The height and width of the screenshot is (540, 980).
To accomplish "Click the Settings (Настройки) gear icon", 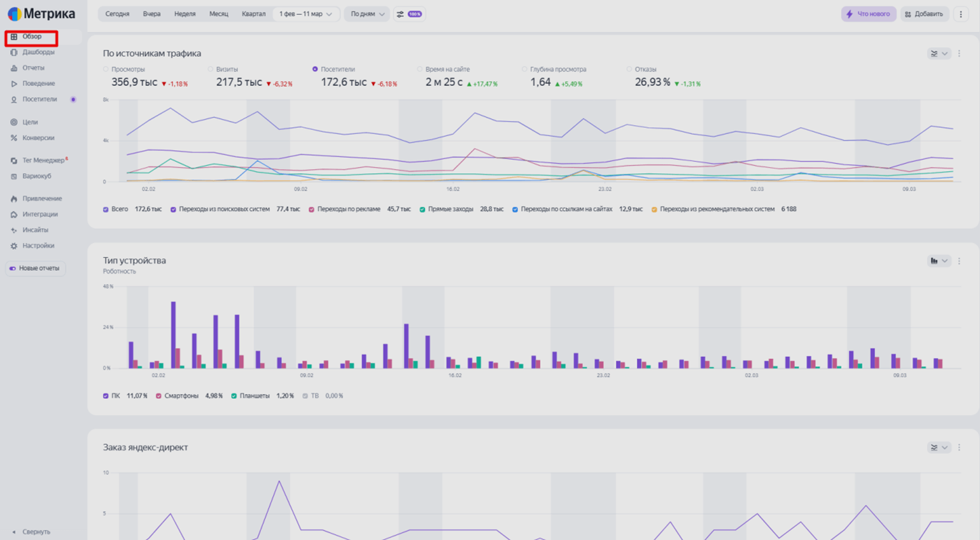I will click(x=14, y=246).
